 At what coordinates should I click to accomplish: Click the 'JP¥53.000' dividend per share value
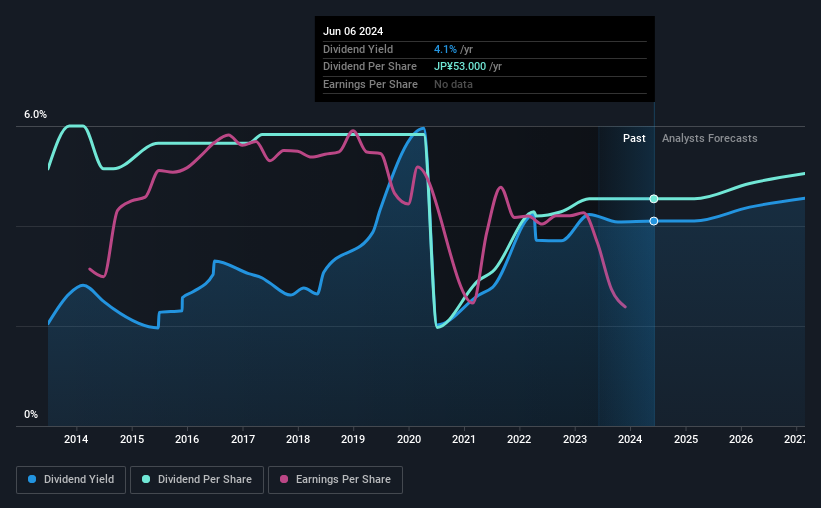(460, 67)
